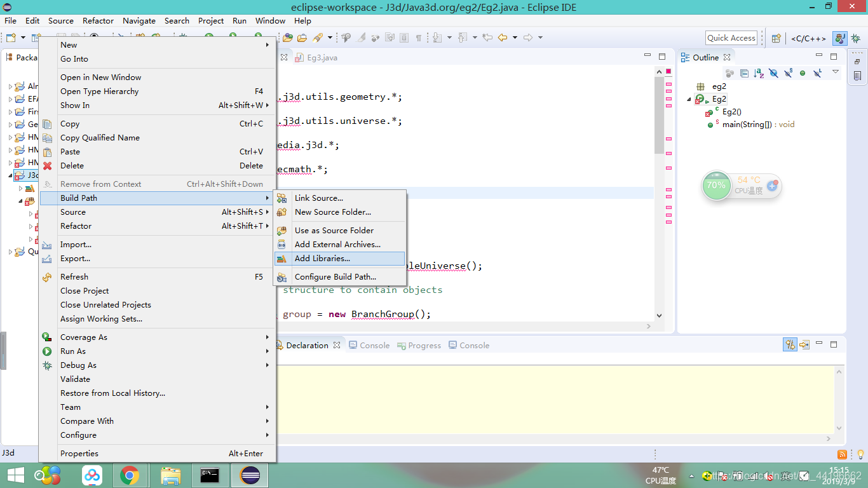Viewport: 868px width, 488px height.
Task: Toggle Show Whitespace Characters pilcrow icon
Action: [x=418, y=38]
